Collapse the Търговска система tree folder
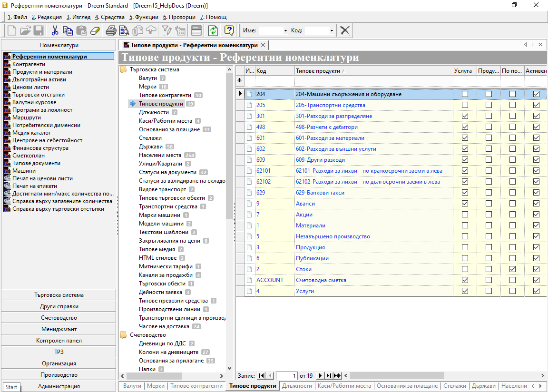The height and width of the screenshot is (392, 548). [124, 69]
